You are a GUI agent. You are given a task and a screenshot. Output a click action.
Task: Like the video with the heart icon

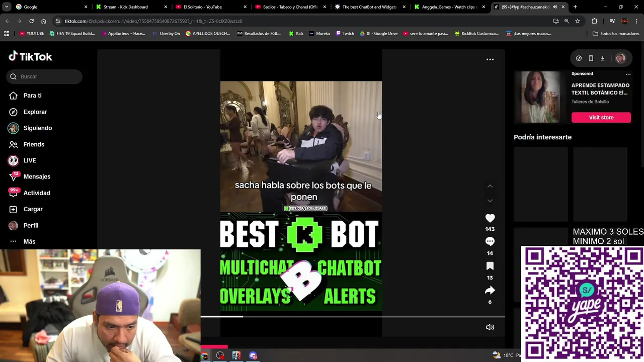pyautogui.click(x=490, y=218)
